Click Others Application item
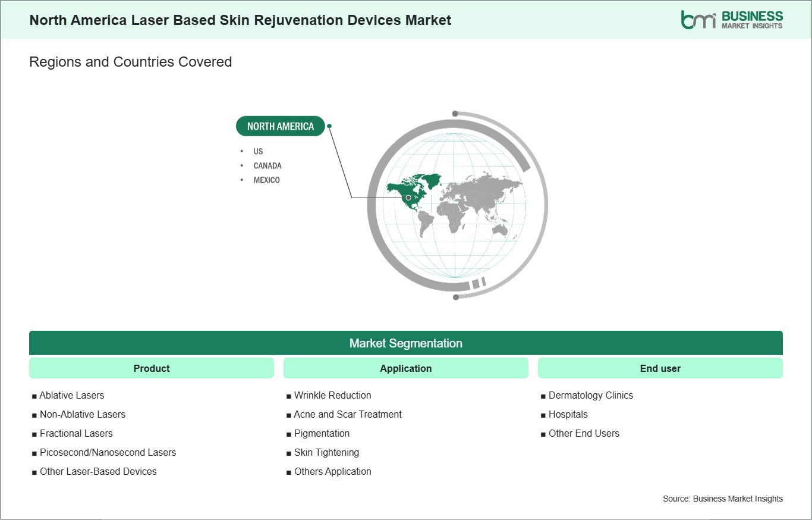 (x=329, y=471)
